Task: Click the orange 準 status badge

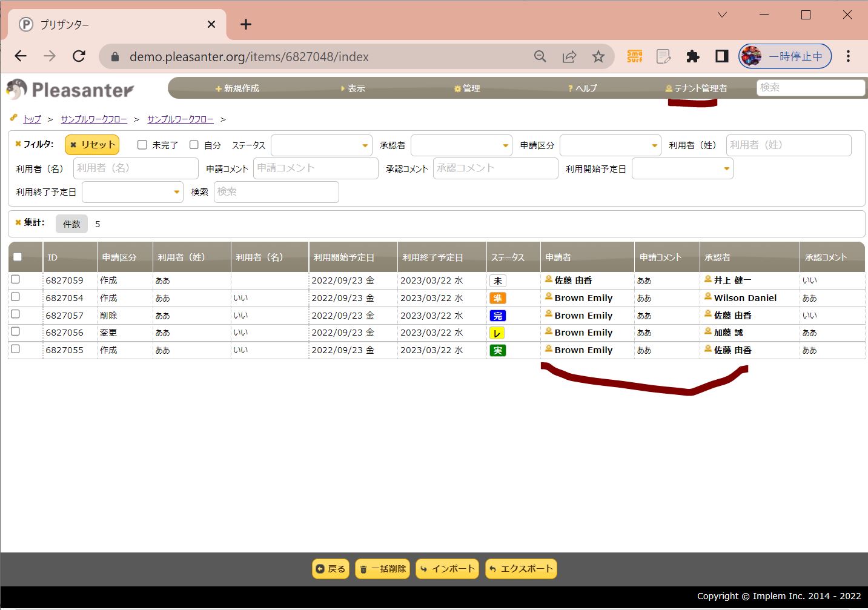Action: (497, 298)
